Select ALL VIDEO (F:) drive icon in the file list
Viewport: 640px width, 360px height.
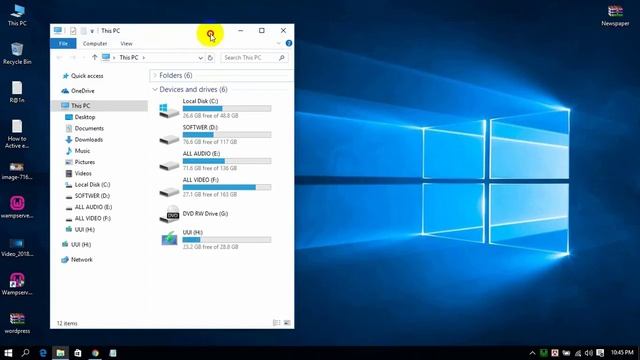169,192
